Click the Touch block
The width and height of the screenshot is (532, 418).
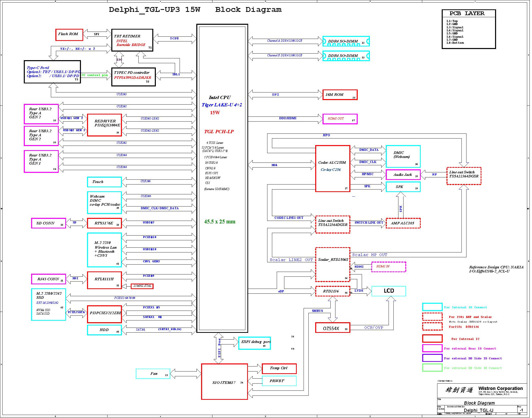coord(104,182)
